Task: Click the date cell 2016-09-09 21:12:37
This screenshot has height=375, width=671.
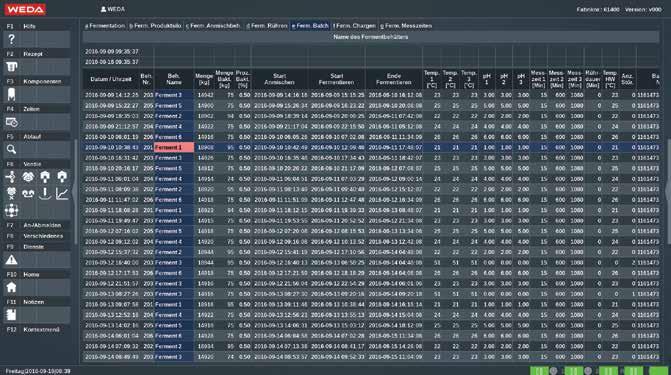Action: [x=111, y=126]
